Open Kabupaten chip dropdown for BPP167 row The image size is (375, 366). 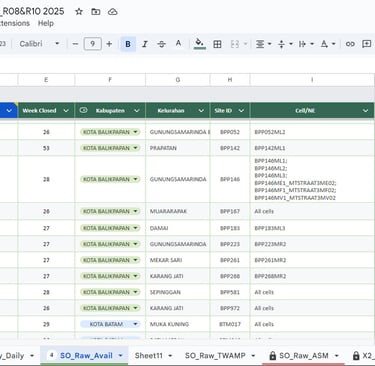[x=135, y=211]
